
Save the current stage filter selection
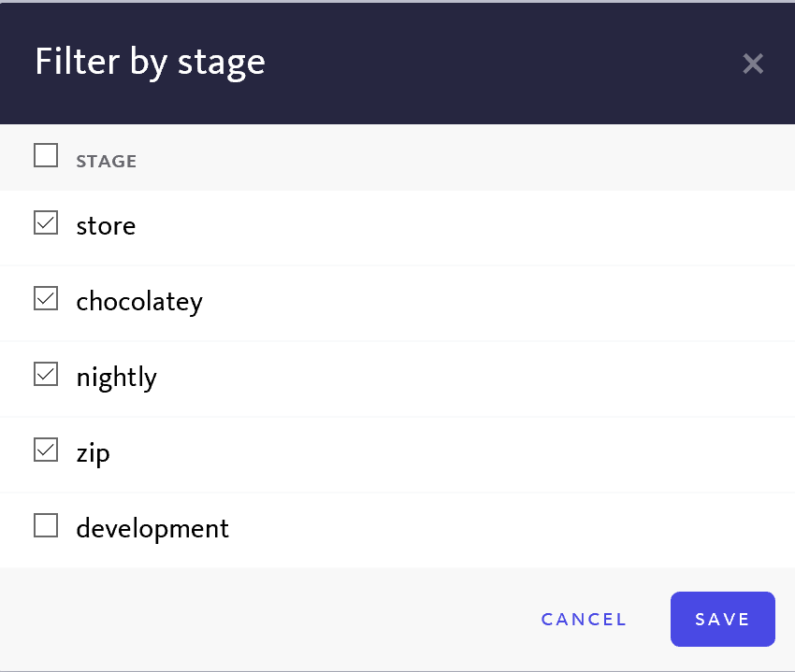tap(722, 619)
